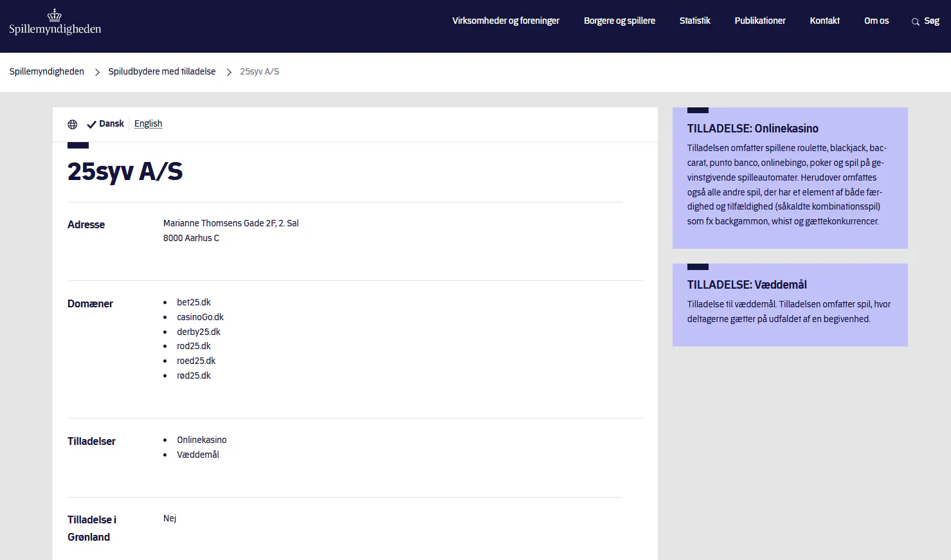Click Væddemål in the Tilladelser list
Screen dimensions: 951x560
point(198,455)
